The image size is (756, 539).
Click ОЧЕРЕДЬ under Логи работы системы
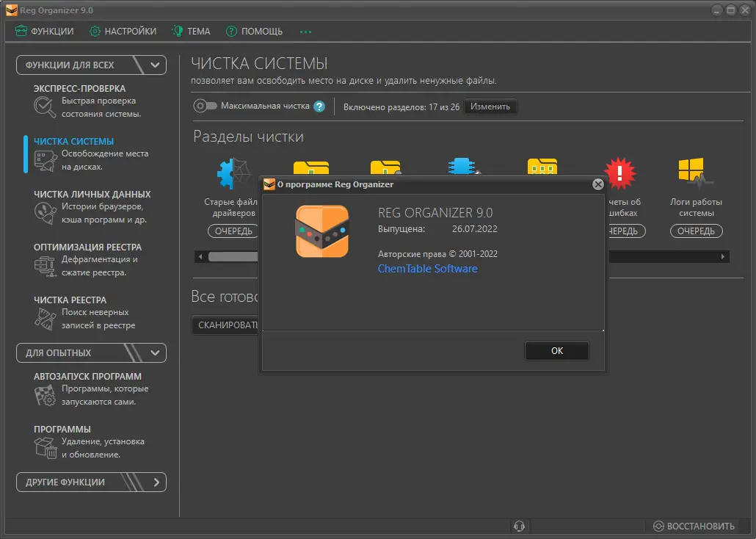pyautogui.click(x=697, y=231)
